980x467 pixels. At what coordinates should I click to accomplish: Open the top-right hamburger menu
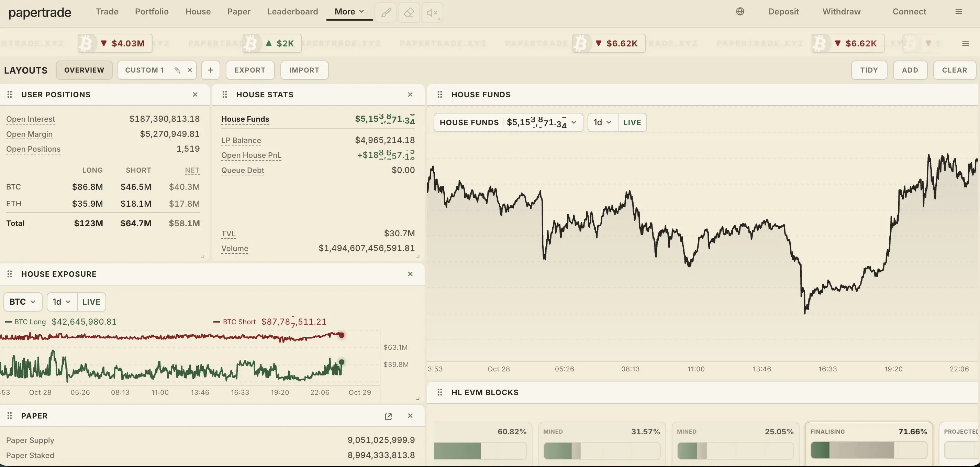tap(958, 11)
